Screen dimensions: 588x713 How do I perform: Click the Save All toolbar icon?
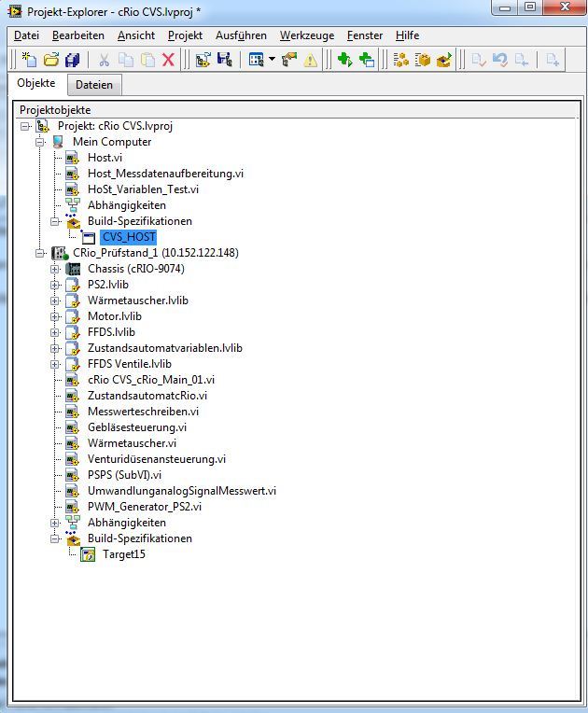click(x=73, y=60)
